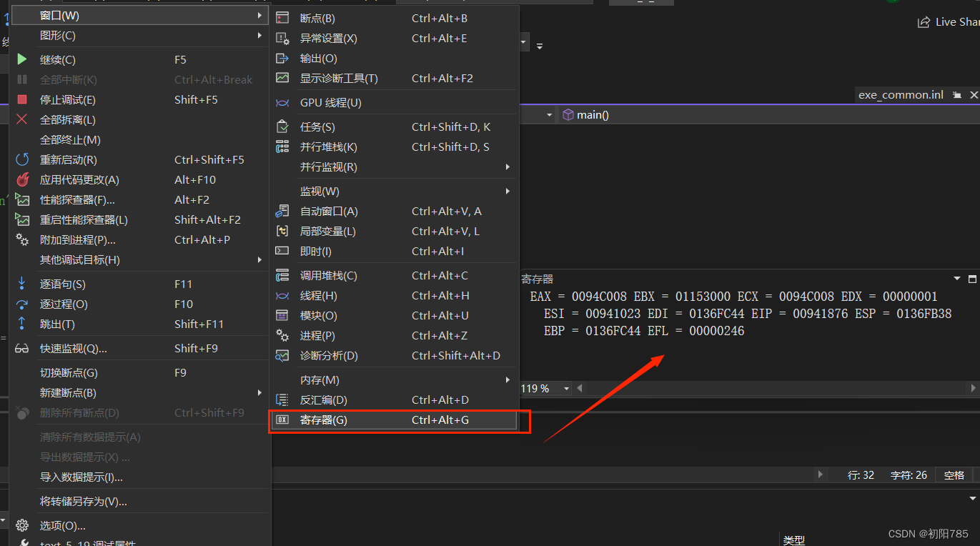Expand the New Breakpoint (新建断点) submenu
Viewport: 980px width, 546px height.
[140, 392]
